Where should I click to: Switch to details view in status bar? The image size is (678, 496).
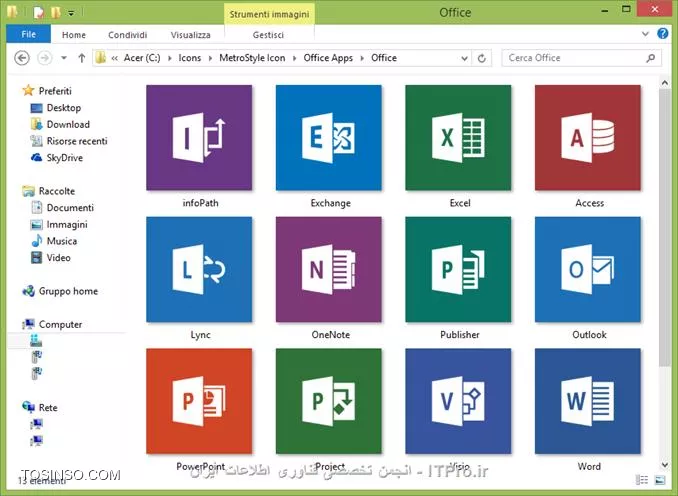[x=642, y=480]
